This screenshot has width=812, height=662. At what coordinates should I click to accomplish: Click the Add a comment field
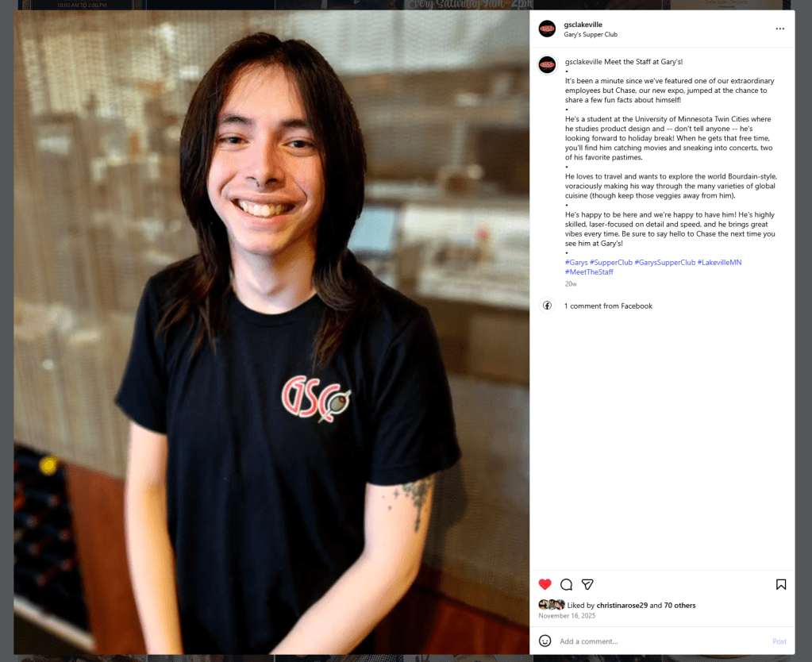click(x=663, y=641)
